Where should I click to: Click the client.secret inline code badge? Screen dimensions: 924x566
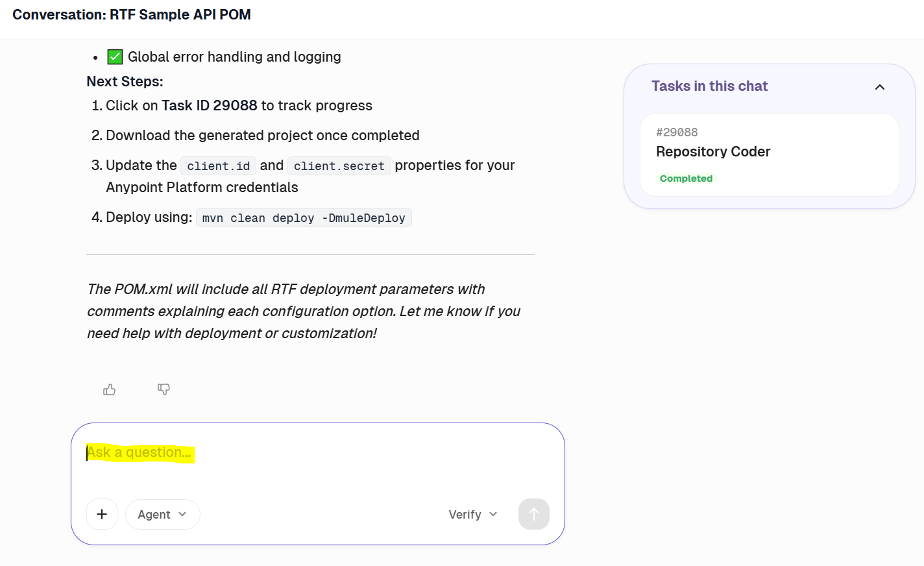pos(339,166)
